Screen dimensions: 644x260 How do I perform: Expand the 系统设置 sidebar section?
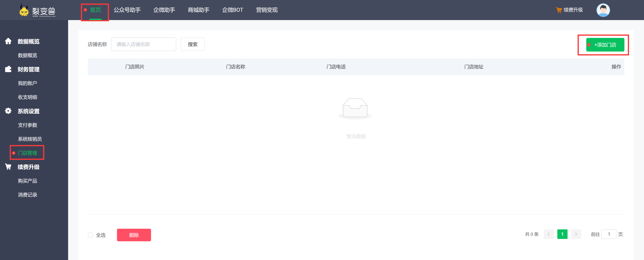point(28,111)
